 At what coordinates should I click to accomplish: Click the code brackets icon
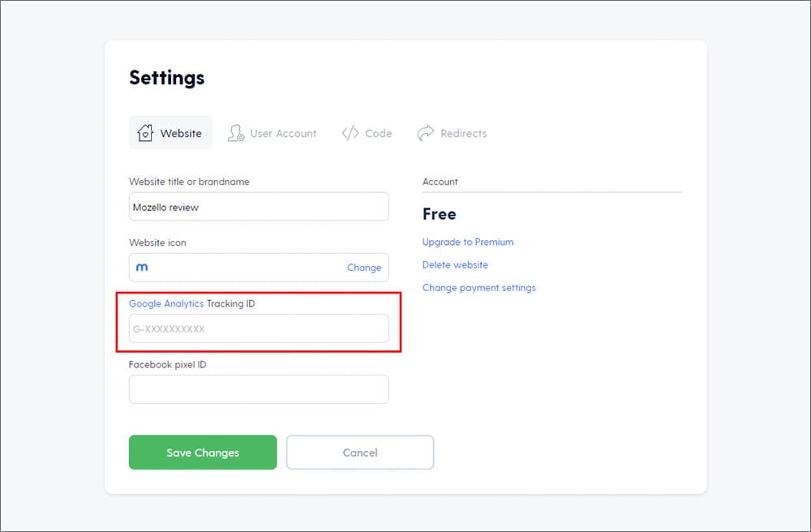[350, 133]
